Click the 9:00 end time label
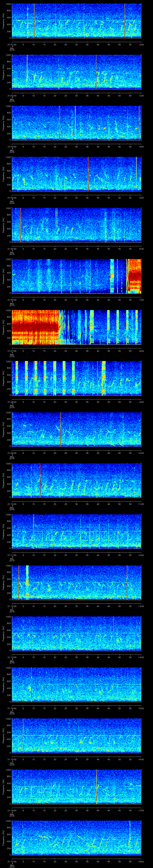Image resolution: width=153 pixels, height=868 pixels. (141, 402)
